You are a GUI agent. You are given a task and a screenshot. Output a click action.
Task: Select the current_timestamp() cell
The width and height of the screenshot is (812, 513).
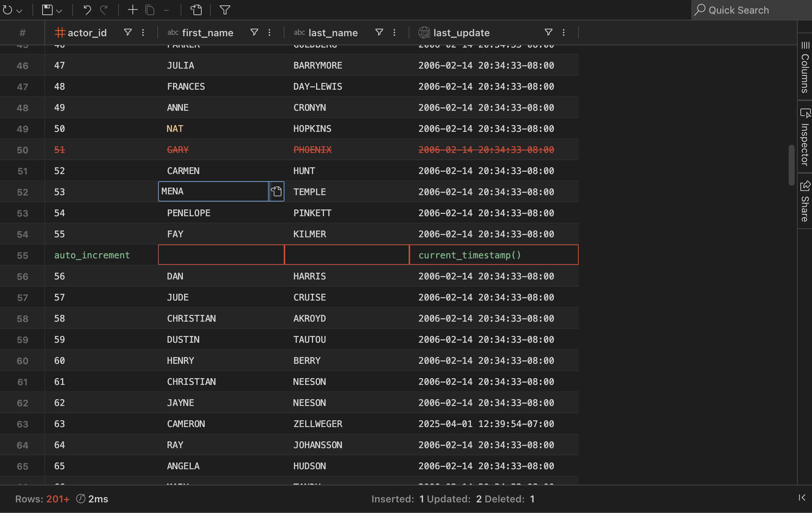[494, 255]
